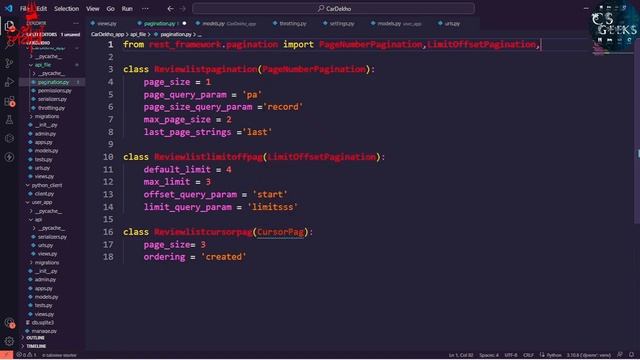Select interpreter 3.10.8 venv
Image resolution: width=640 pixels, height=360 pixels.
pyautogui.click(x=588, y=355)
